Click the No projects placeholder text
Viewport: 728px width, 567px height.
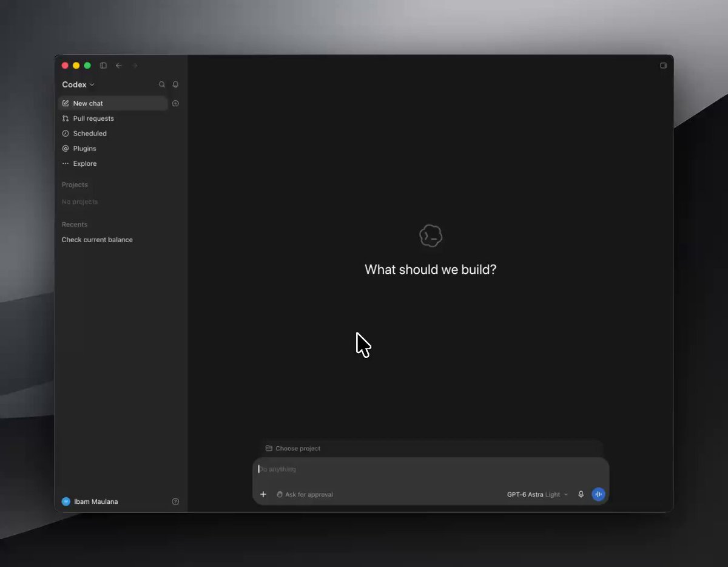click(x=79, y=202)
